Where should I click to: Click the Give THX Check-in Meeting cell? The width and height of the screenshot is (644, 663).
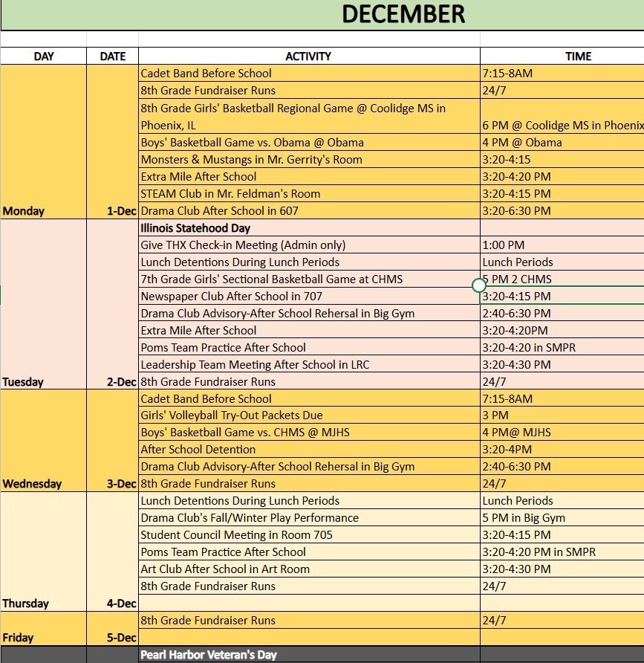(308, 245)
